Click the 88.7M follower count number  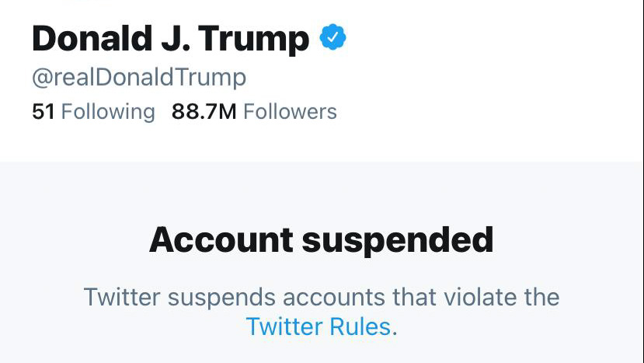pyautogui.click(x=204, y=112)
